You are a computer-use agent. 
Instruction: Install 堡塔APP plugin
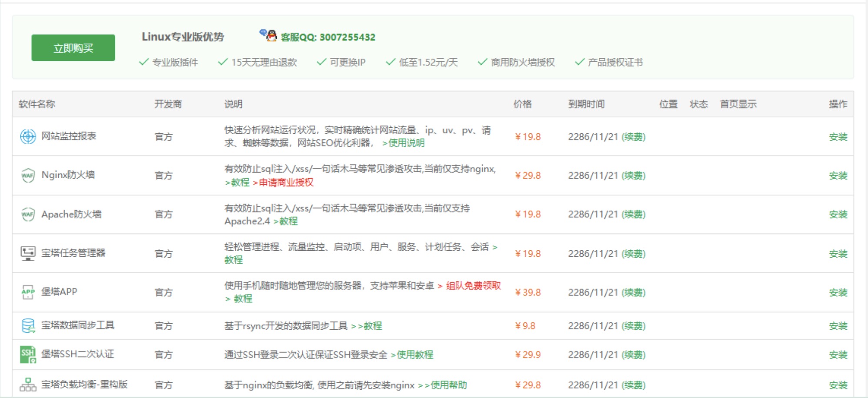point(838,292)
